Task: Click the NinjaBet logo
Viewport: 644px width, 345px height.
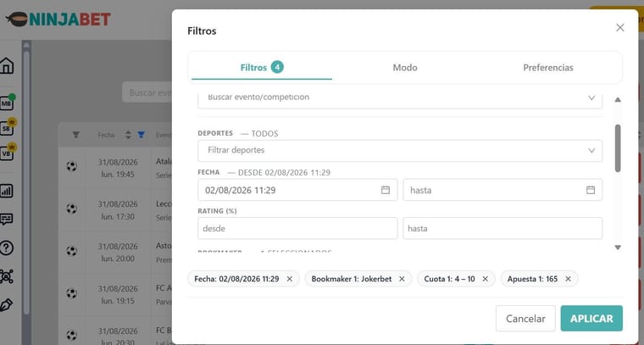Action: [58, 19]
